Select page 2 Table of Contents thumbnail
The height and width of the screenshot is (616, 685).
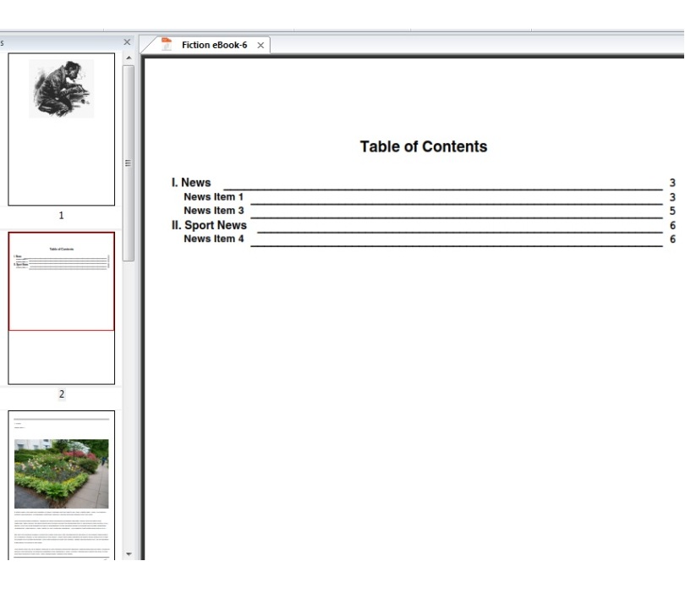click(x=62, y=308)
